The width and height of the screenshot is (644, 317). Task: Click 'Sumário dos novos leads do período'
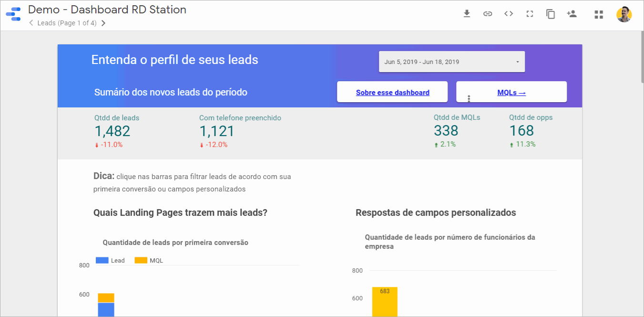coord(171,92)
